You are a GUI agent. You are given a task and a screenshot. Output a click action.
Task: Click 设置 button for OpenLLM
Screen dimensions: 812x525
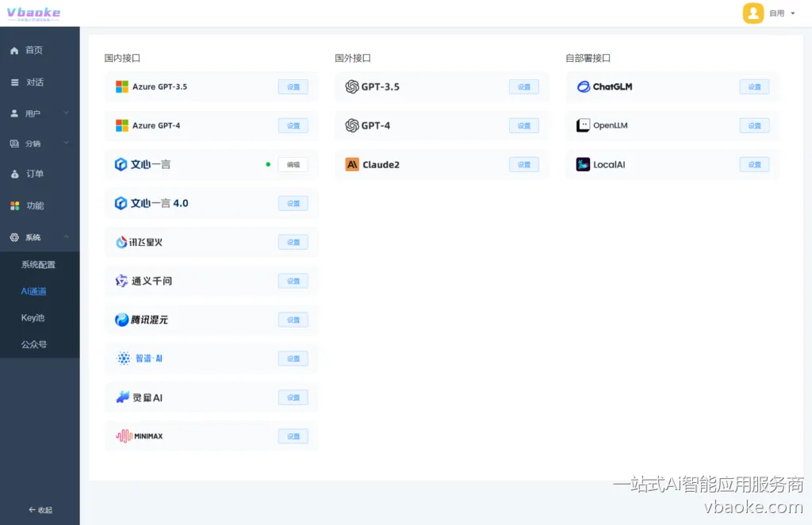click(755, 126)
